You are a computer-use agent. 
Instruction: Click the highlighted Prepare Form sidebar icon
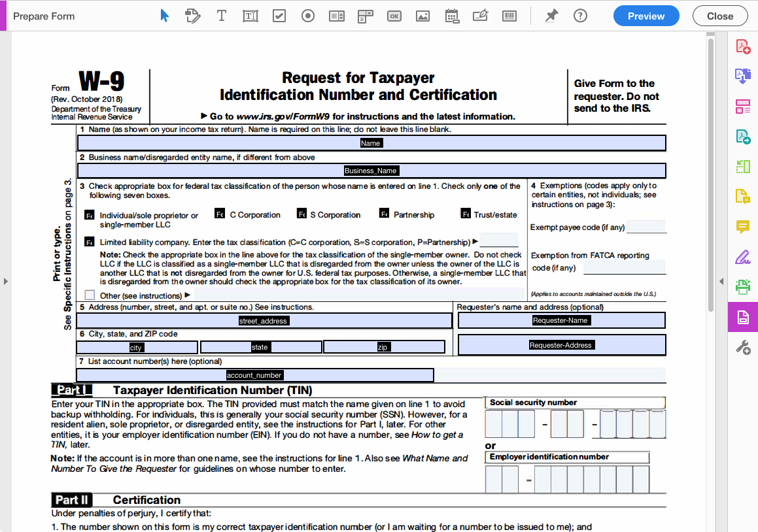(x=743, y=317)
